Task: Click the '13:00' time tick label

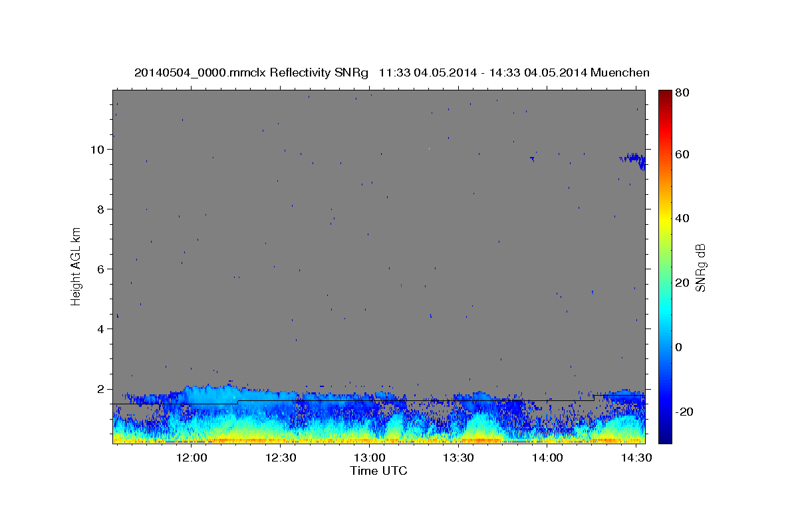Action: [370, 458]
